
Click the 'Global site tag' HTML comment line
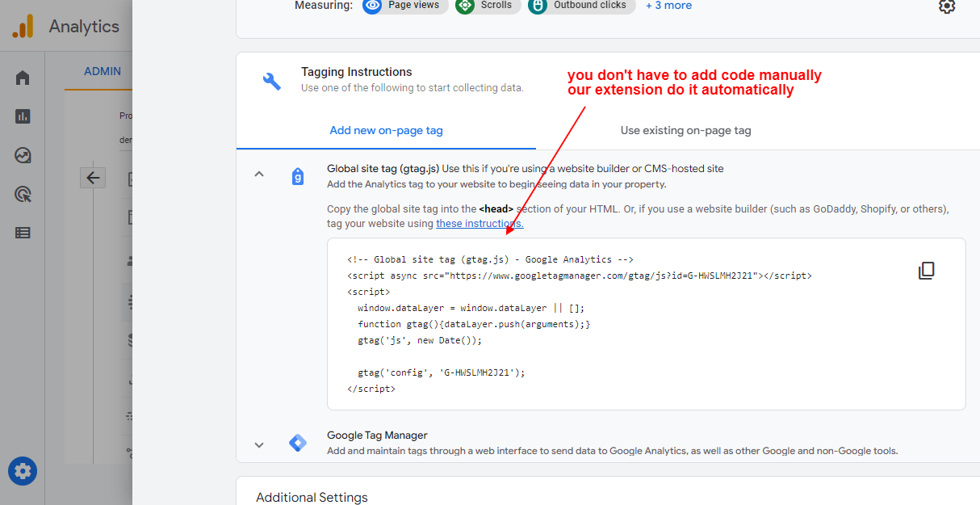click(490, 259)
